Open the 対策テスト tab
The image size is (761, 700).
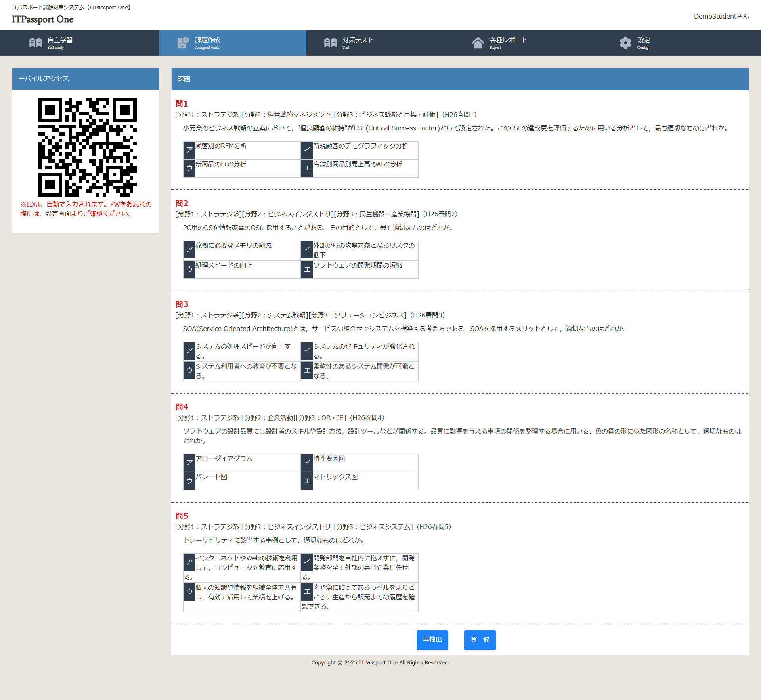point(358,40)
